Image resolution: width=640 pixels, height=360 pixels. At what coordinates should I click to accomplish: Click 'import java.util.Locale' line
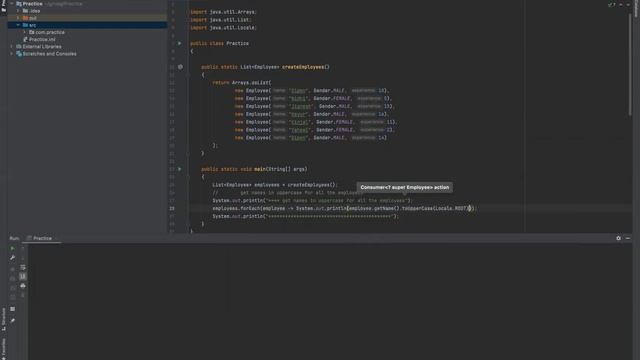pos(223,28)
